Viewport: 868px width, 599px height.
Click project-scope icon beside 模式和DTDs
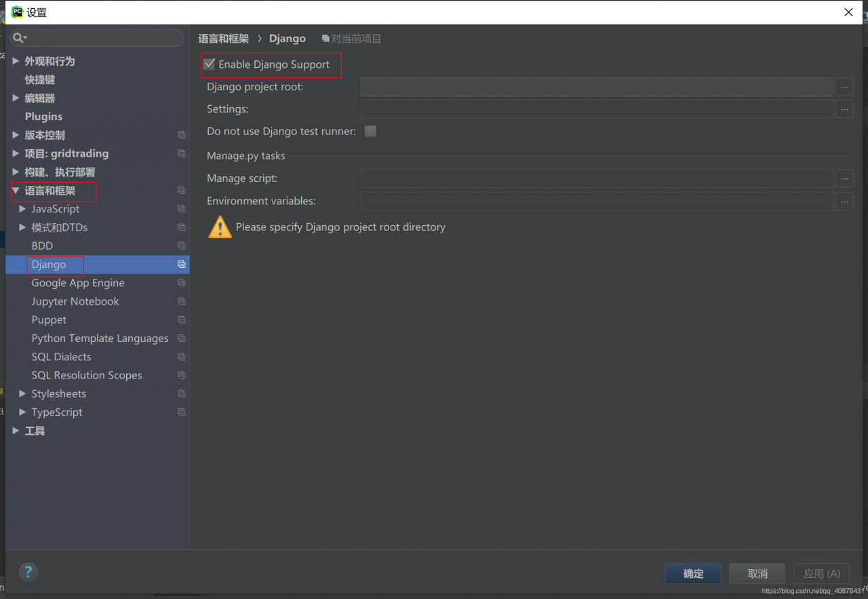tap(181, 227)
